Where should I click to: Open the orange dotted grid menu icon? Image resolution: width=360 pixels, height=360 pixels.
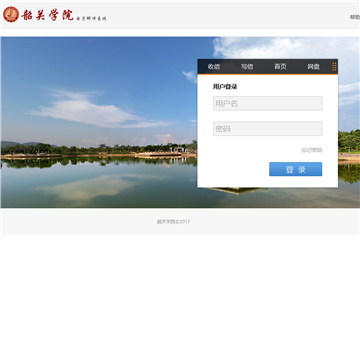click(x=334, y=67)
